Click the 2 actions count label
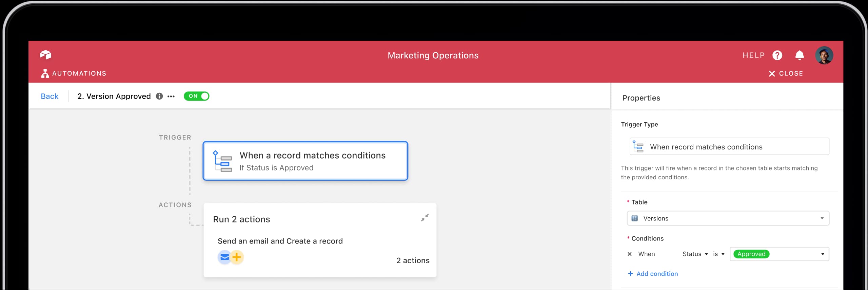The height and width of the screenshot is (290, 868). (413, 260)
